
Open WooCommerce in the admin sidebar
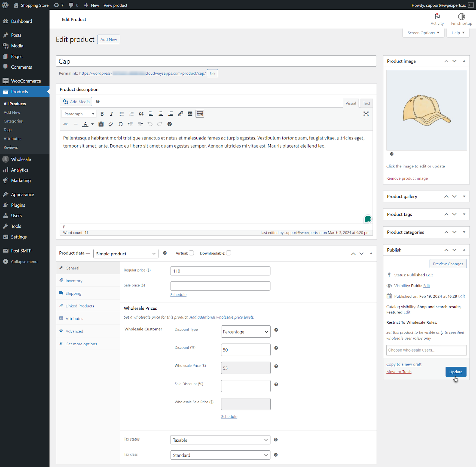[25, 81]
